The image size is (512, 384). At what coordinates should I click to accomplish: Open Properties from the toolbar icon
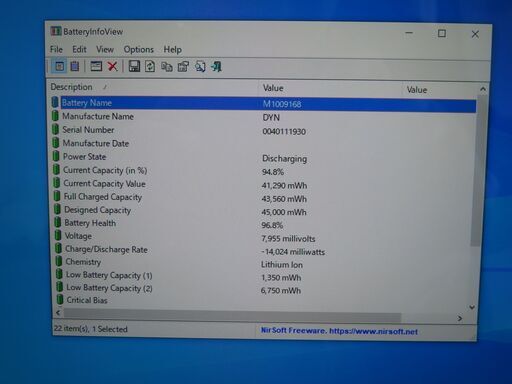(183, 67)
